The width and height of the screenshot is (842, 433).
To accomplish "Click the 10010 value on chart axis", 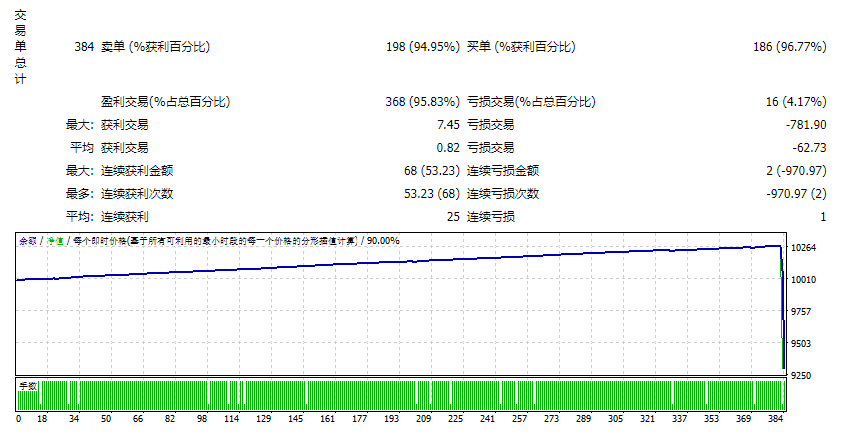I will click(804, 279).
